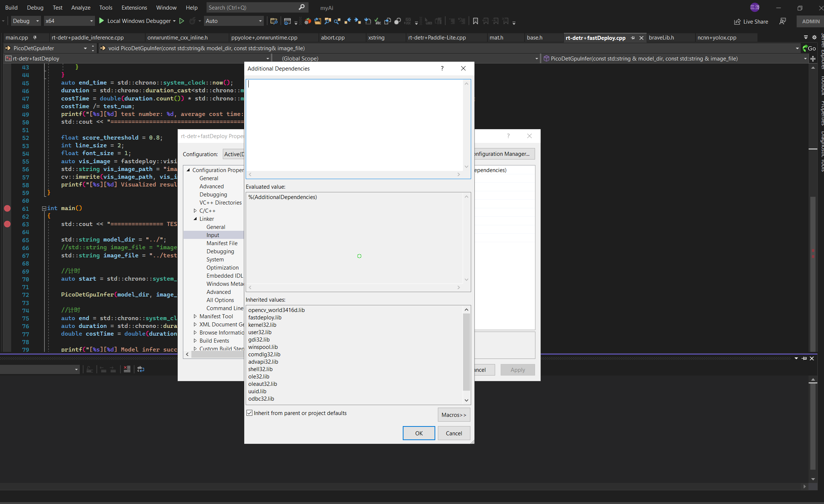Viewport: 824px width, 504px height.
Task: Toggle a bookmark on current line
Action: click(x=476, y=21)
